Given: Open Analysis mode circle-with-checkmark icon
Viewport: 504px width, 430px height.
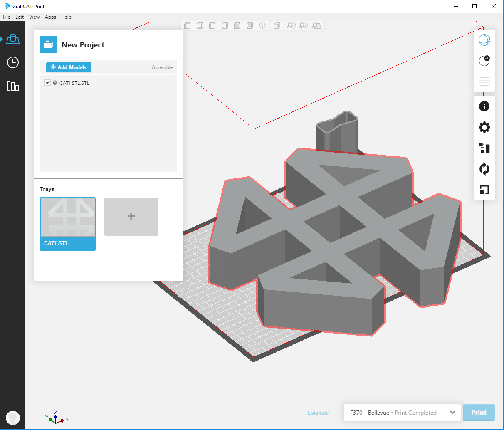Looking at the screenshot, I should tap(484, 61).
